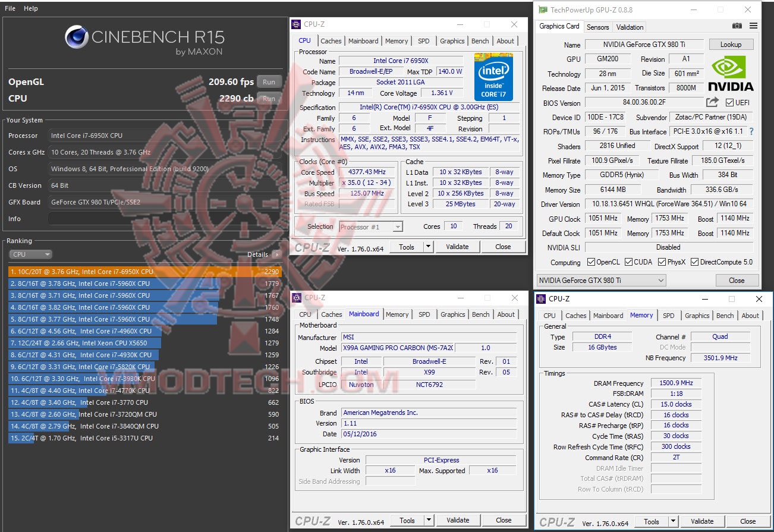Click the title bar icon of the CPU tab CPU-Z window
Image resolution: width=774 pixels, height=532 pixels.
pos(297,24)
